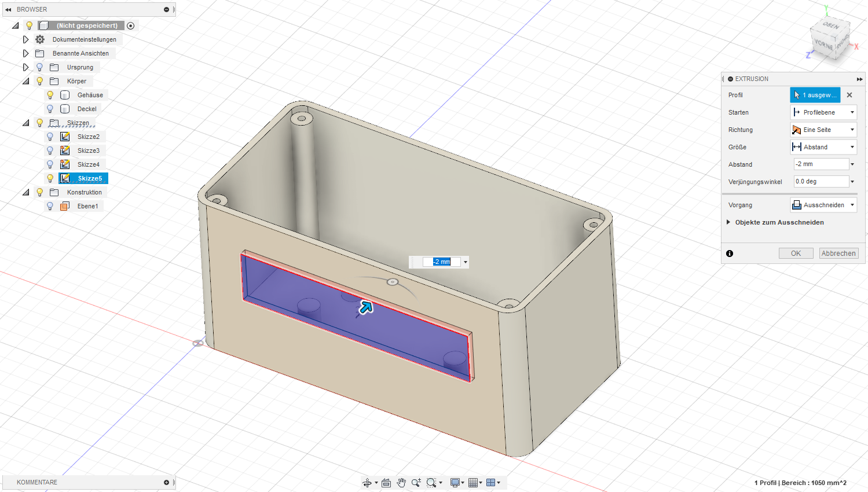
Task: Toggle visibility of Ebene1
Action: pyautogui.click(x=50, y=206)
